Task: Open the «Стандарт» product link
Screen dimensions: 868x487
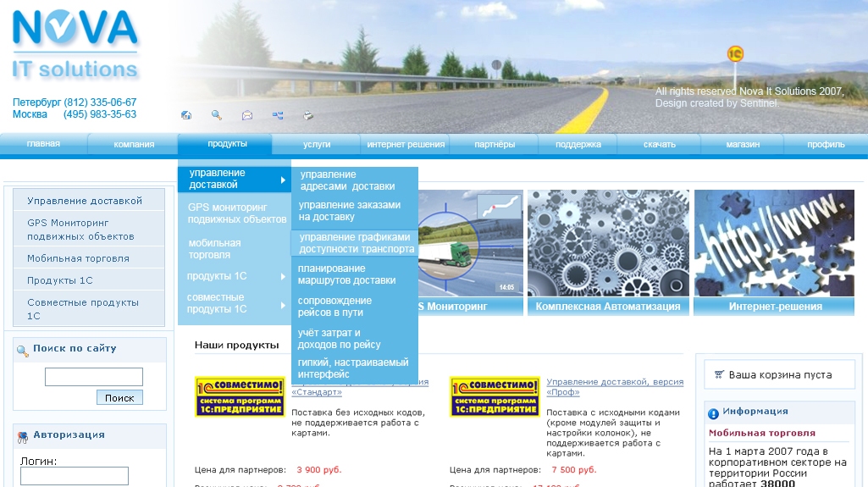Action: [x=317, y=392]
